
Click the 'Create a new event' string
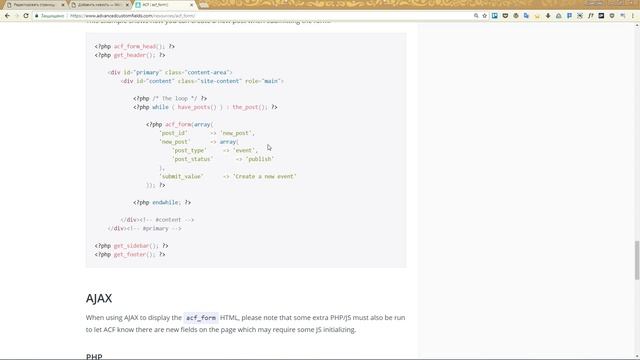tap(265, 176)
